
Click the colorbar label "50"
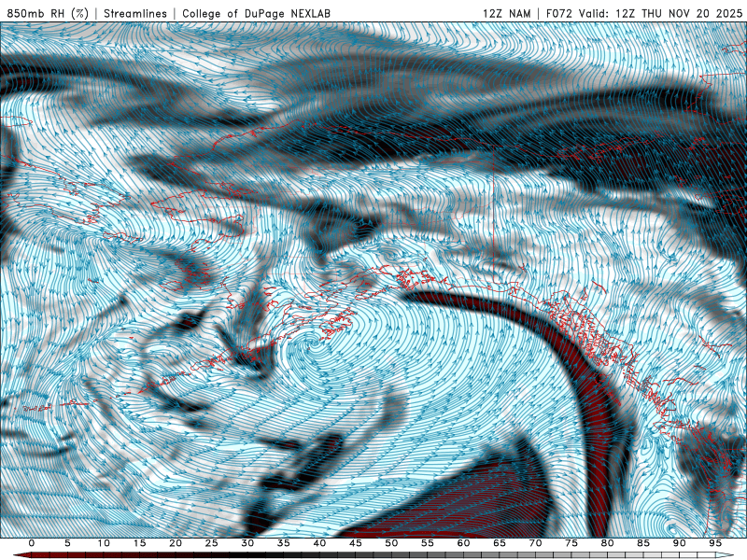click(391, 543)
